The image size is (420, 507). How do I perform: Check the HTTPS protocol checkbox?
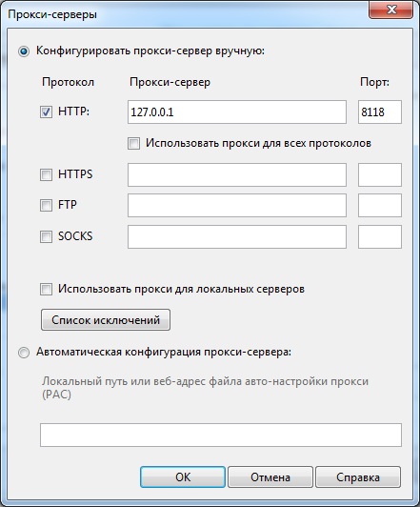[46, 174]
